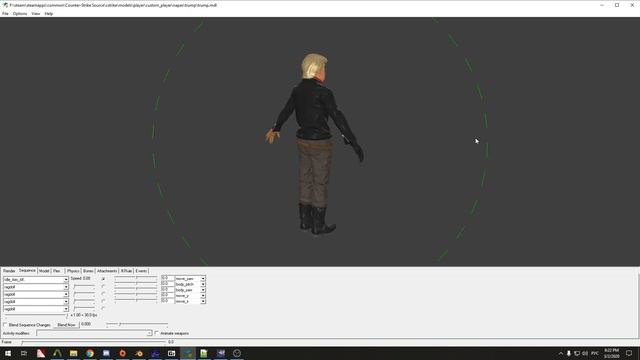
Task: Open the move_x pose parameter dropdown
Action: (x=203, y=301)
